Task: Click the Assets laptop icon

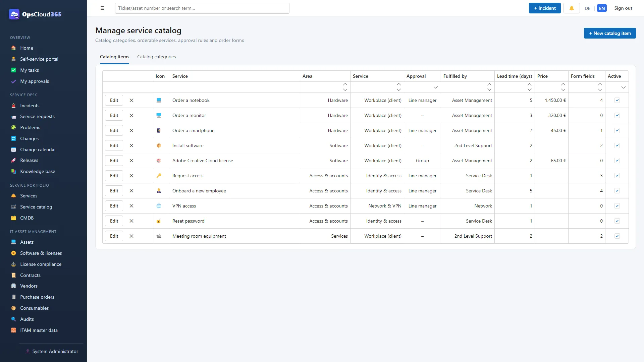Action: pos(13,242)
